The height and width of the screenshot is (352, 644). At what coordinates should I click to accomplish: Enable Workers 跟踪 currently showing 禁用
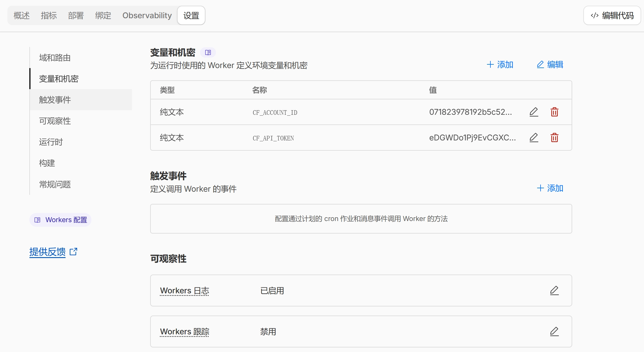pyautogui.click(x=268, y=331)
